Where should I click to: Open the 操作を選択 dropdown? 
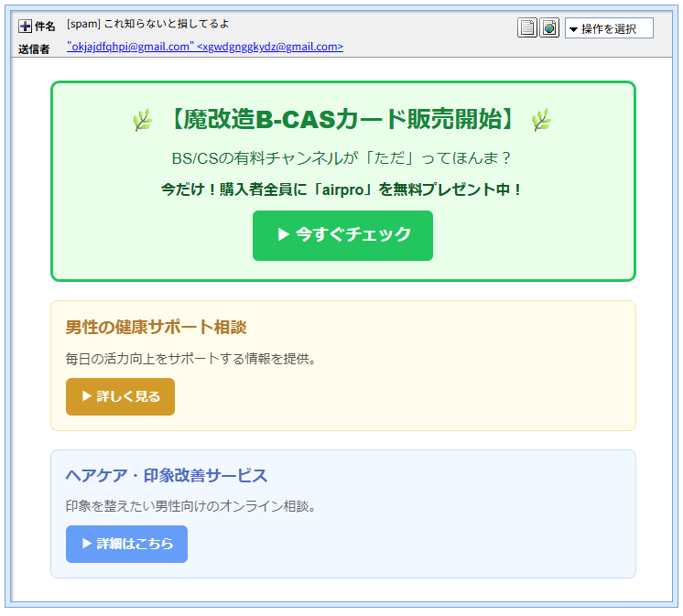point(609,28)
